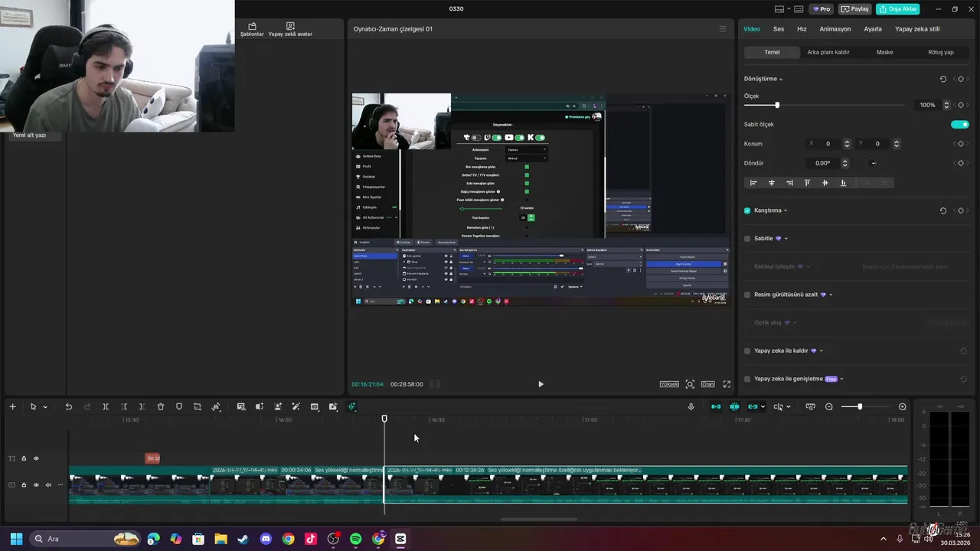This screenshot has width=980, height=551.
Task: Click the HD enhance icon in timeline toolbar
Action: (x=315, y=406)
